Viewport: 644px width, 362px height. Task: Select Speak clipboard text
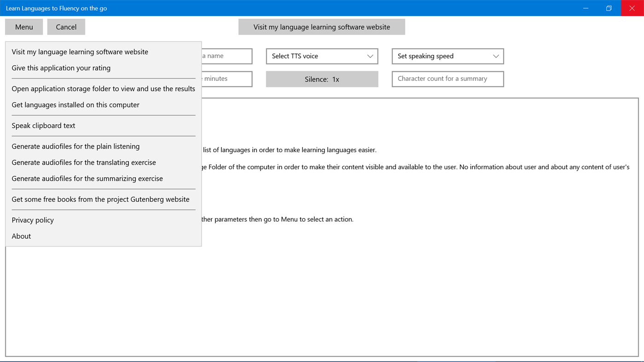[x=43, y=125]
